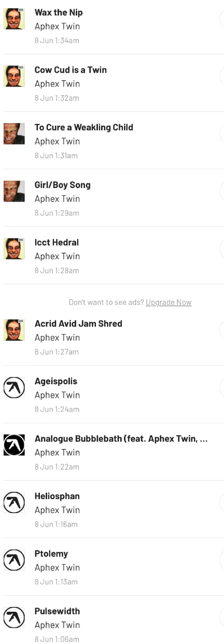
Task: Open the To Cure a Weakling Child title
Action: (84, 127)
